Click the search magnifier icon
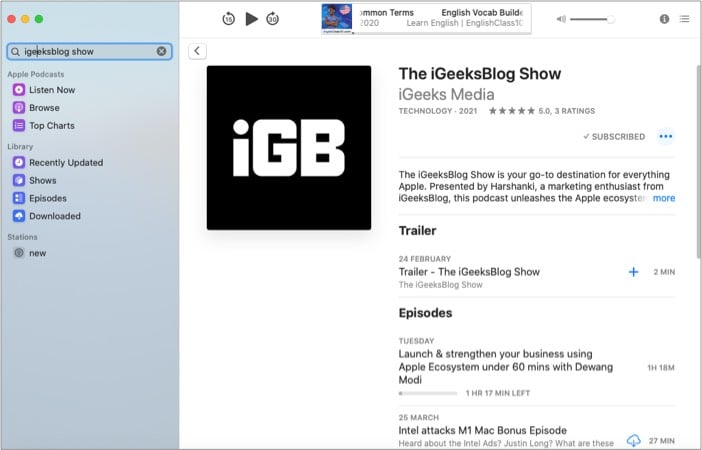This screenshot has height=450, width=702. 15,51
